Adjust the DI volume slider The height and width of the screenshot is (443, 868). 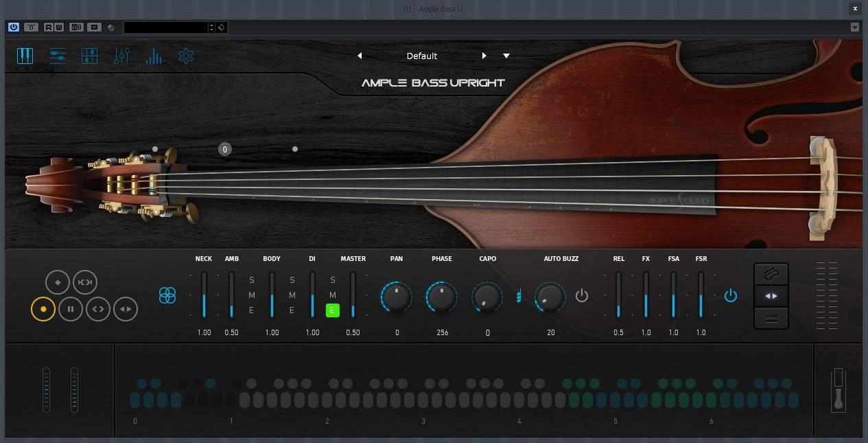(x=312, y=295)
